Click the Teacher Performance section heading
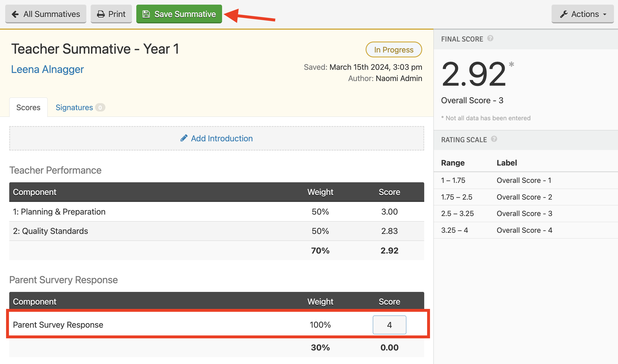618x364 pixels. pos(55,170)
